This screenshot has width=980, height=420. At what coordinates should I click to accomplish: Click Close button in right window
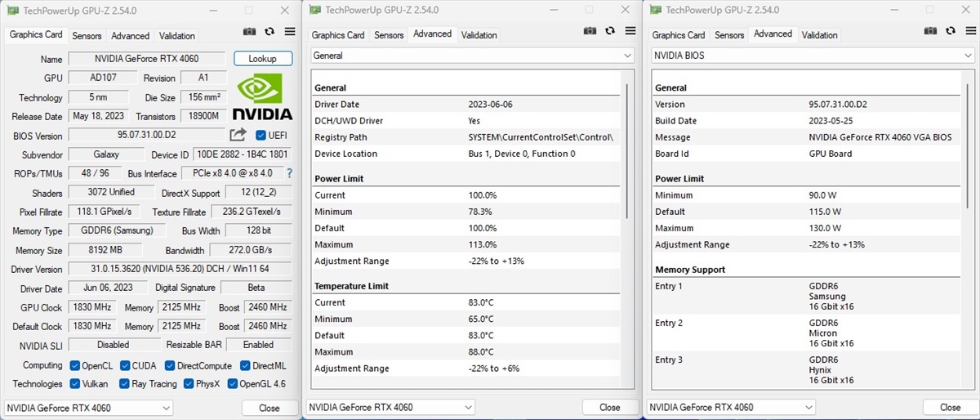pos(950,408)
